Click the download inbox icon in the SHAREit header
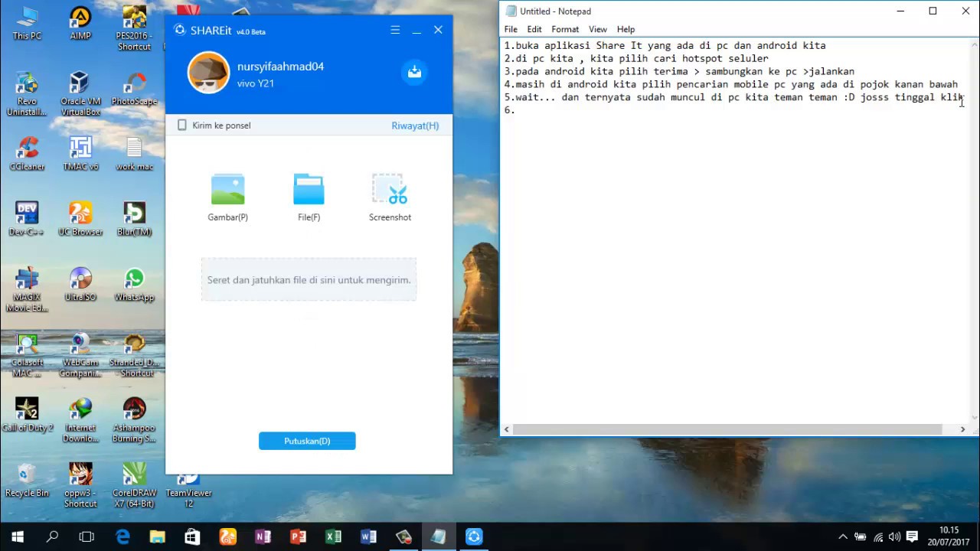 (414, 72)
